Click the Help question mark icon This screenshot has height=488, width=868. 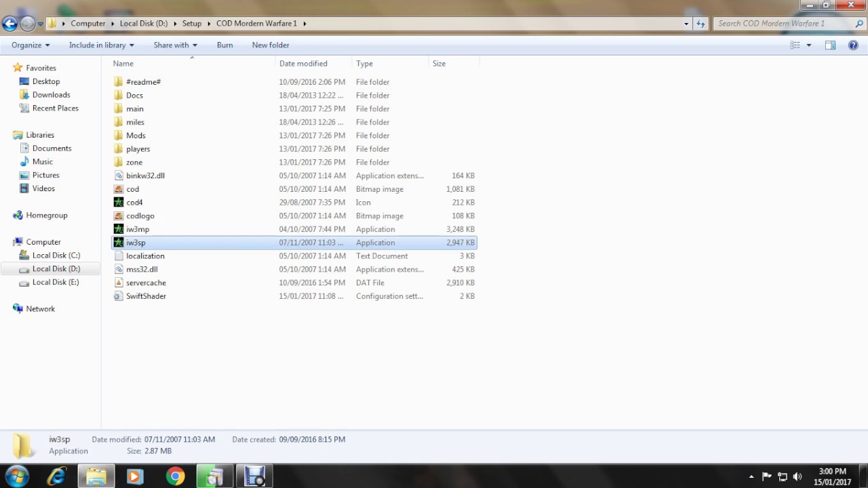[x=853, y=45]
